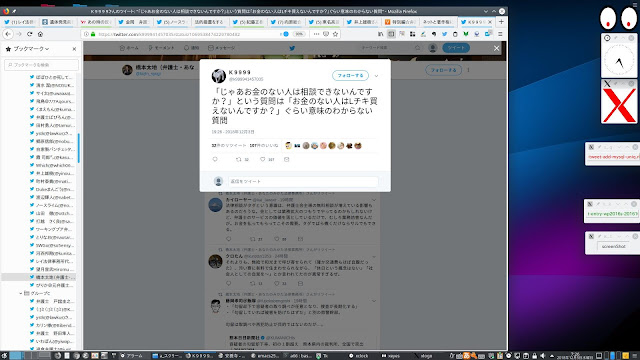Open the Twitter profile avatar menu
Screen dimensions: 640x360
click(433, 48)
